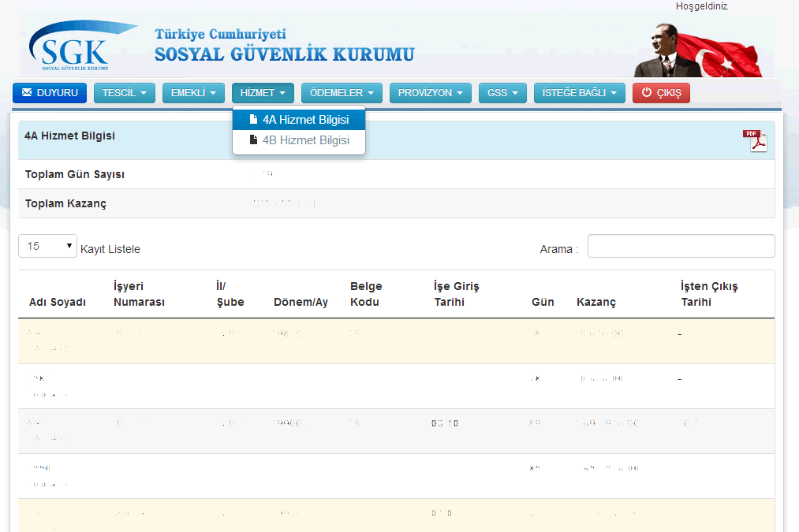Screen dimensions: 799x532
Task: Expand the İSTEĞE BAĞLI dropdown menu
Action: (580, 93)
